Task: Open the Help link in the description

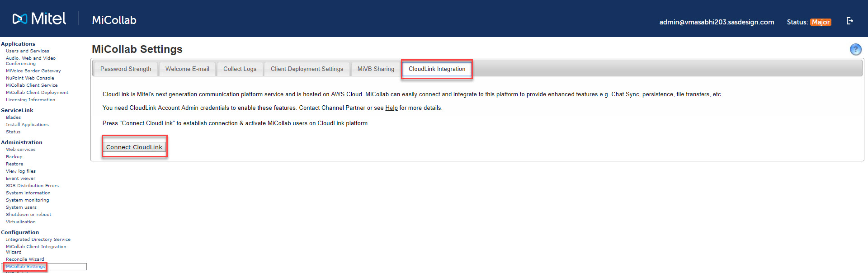Action: tap(392, 108)
